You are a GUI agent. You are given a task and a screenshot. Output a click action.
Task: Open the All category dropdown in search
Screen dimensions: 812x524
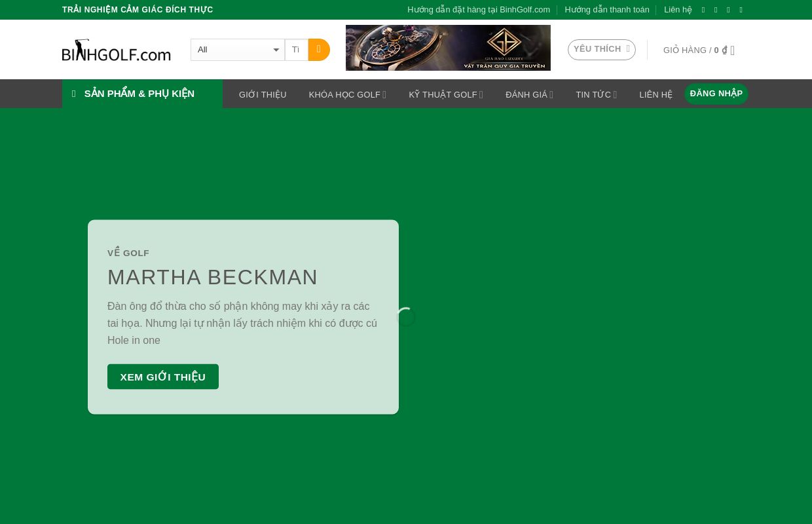click(238, 50)
